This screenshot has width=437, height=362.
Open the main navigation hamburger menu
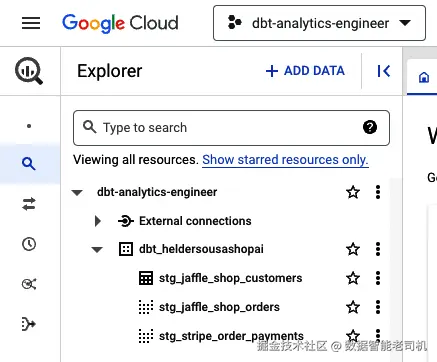(31, 23)
